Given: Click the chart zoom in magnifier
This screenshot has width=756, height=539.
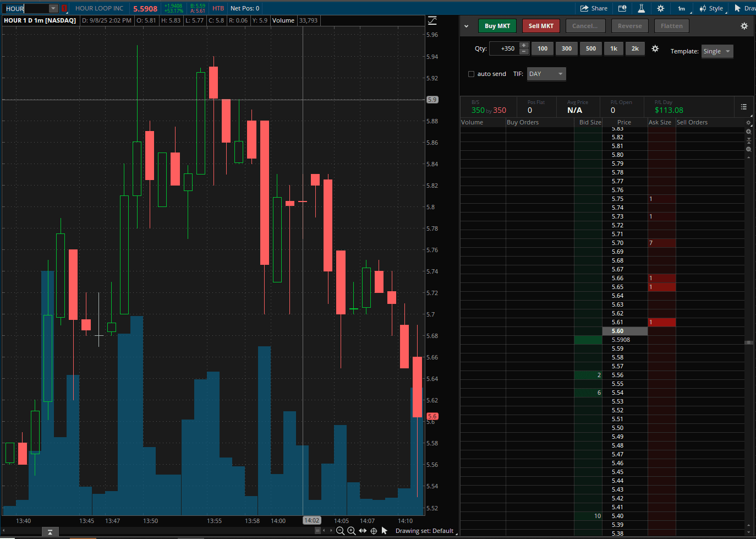Looking at the screenshot, I should click(x=351, y=531).
